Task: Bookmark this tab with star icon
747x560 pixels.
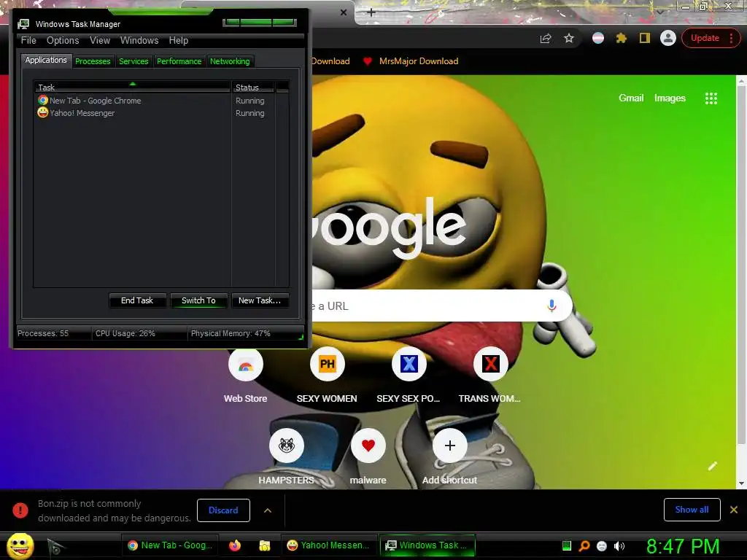Action: 569,38
